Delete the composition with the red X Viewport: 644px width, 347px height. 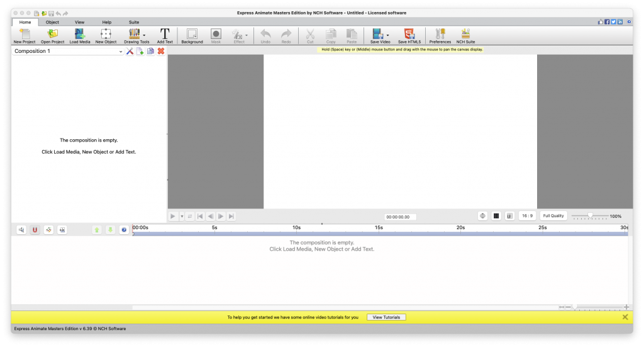pyautogui.click(x=161, y=51)
